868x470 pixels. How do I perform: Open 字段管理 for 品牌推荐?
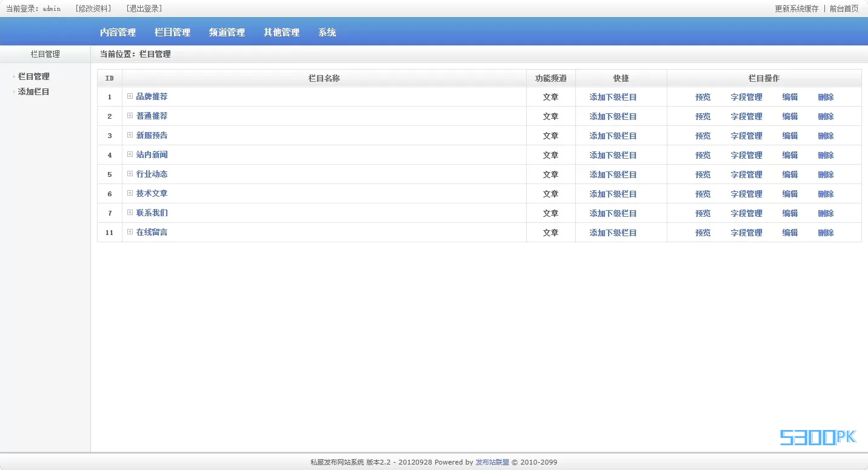[746, 97]
